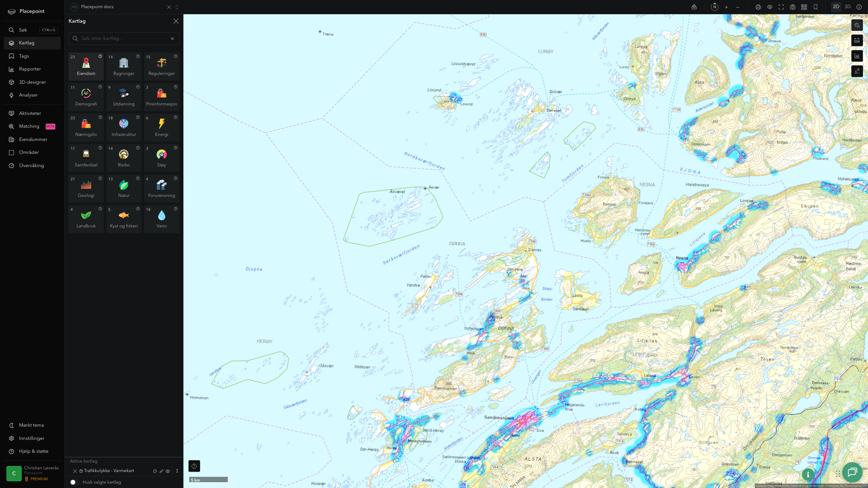Click the green info circle on map

[808, 474]
